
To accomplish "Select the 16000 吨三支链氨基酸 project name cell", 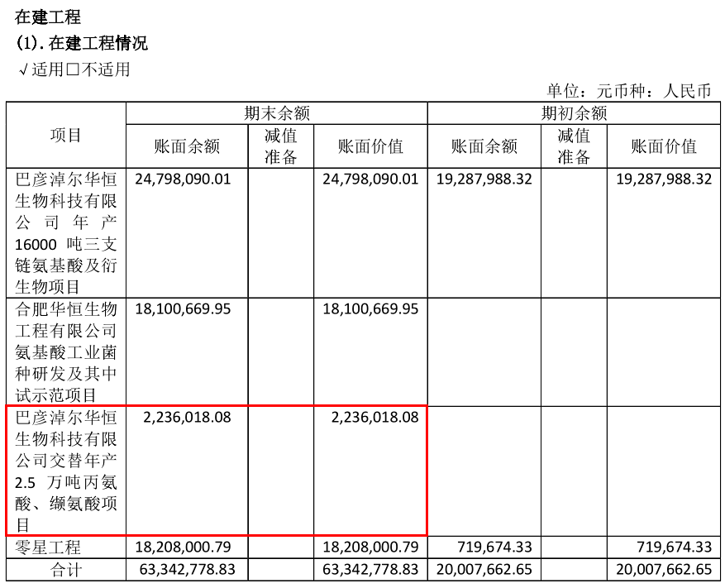I will click(66, 232).
